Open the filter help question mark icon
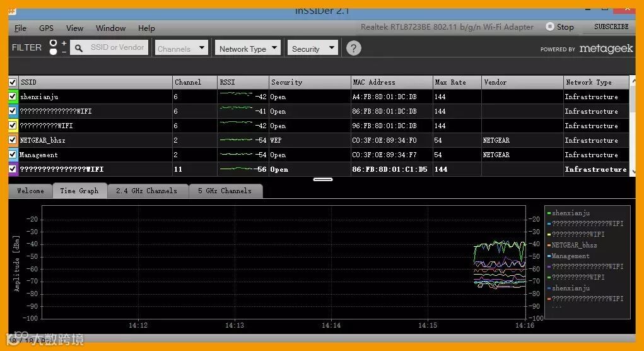Image resolution: width=644 pixels, height=351 pixels. [353, 48]
